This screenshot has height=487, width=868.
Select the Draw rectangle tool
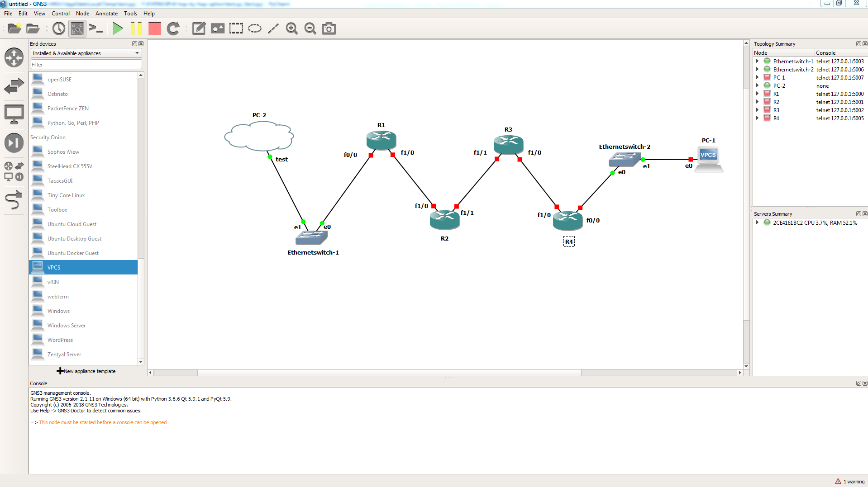click(x=236, y=28)
